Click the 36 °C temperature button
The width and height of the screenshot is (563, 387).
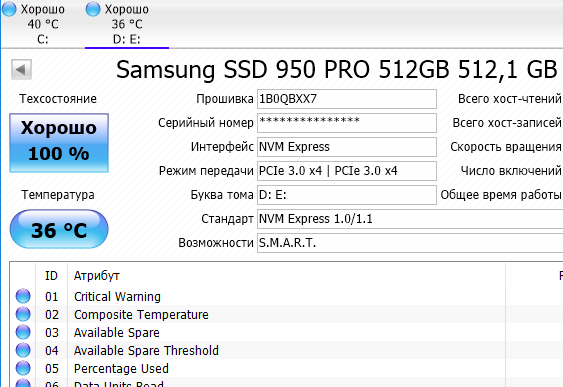(x=59, y=229)
